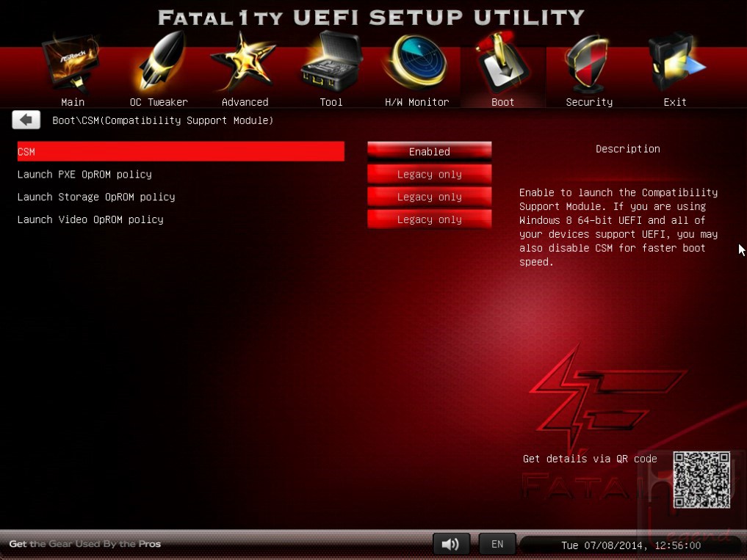Click the QR code image
The height and width of the screenshot is (560, 747).
[701, 479]
